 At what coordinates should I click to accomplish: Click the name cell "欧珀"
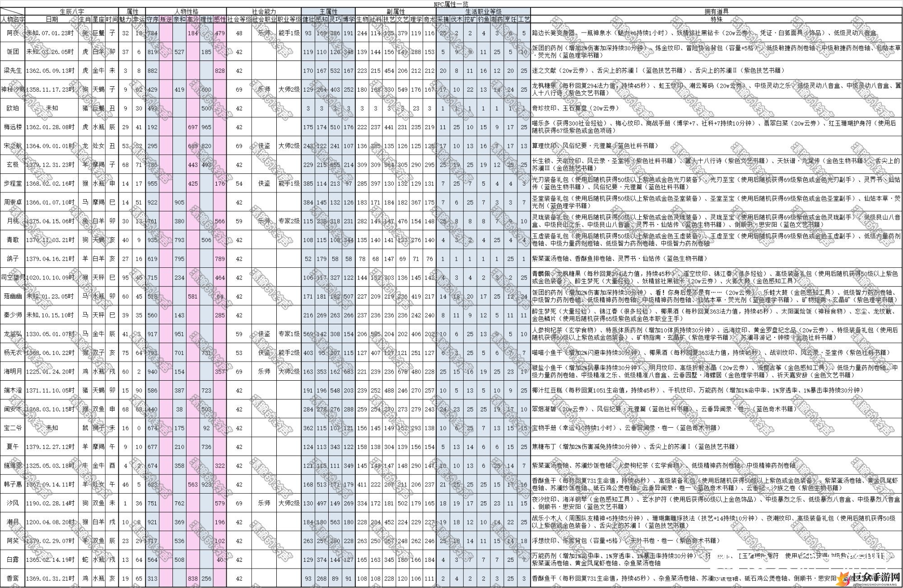[13, 108]
